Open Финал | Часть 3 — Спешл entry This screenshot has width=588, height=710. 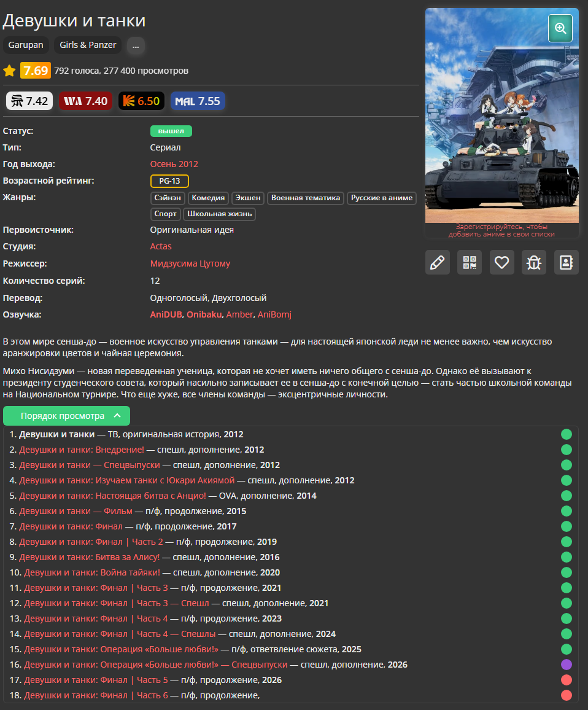[x=117, y=604]
